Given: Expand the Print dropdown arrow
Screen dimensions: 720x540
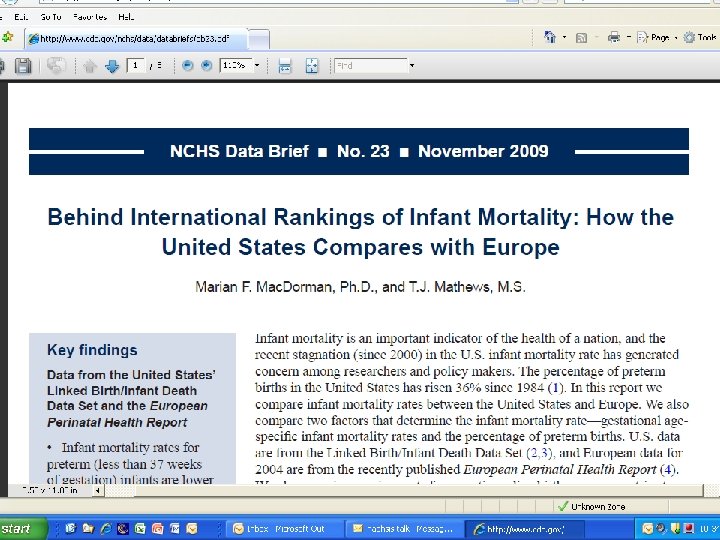Looking at the screenshot, I should (x=629, y=38).
